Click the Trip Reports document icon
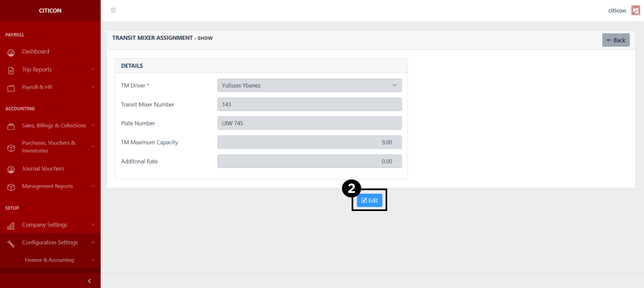The image size is (644, 288). click(x=11, y=71)
